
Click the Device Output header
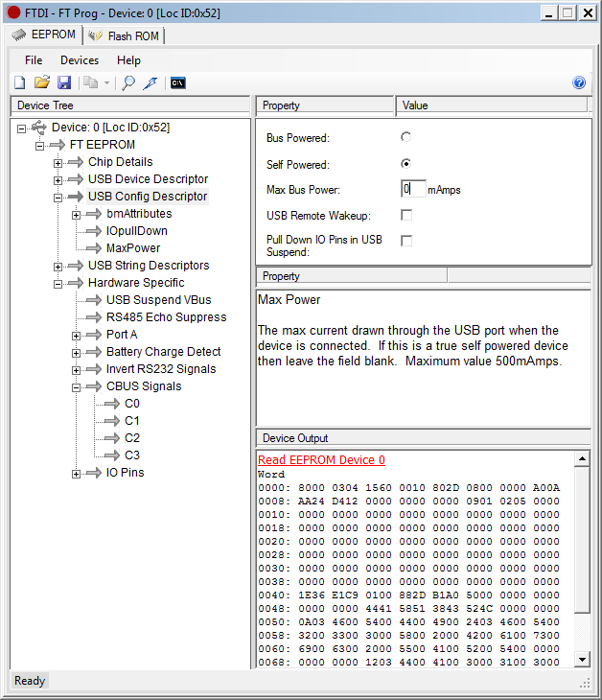[x=423, y=438]
